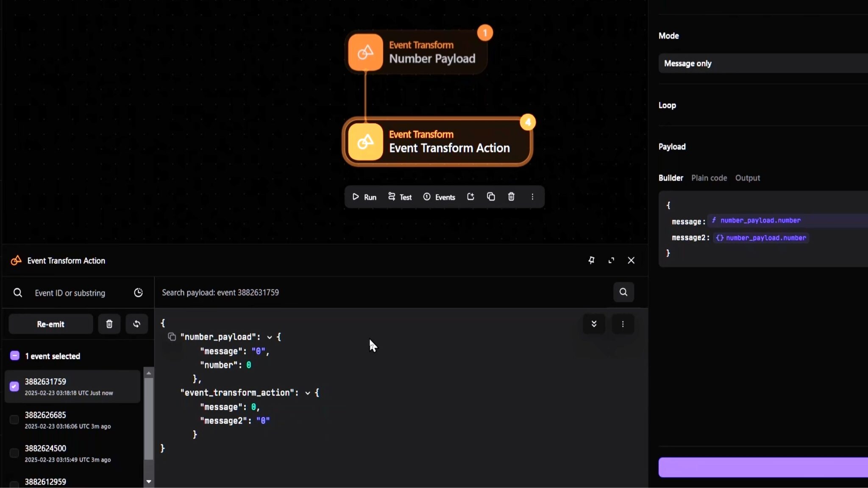The image size is (868, 488).
Task: Expand the events panel to fullscreen
Action: coord(612,260)
